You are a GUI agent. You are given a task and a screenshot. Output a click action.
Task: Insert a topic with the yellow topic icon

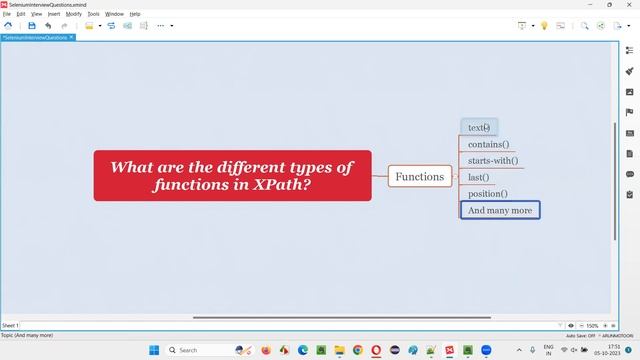click(x=89, y=26)
